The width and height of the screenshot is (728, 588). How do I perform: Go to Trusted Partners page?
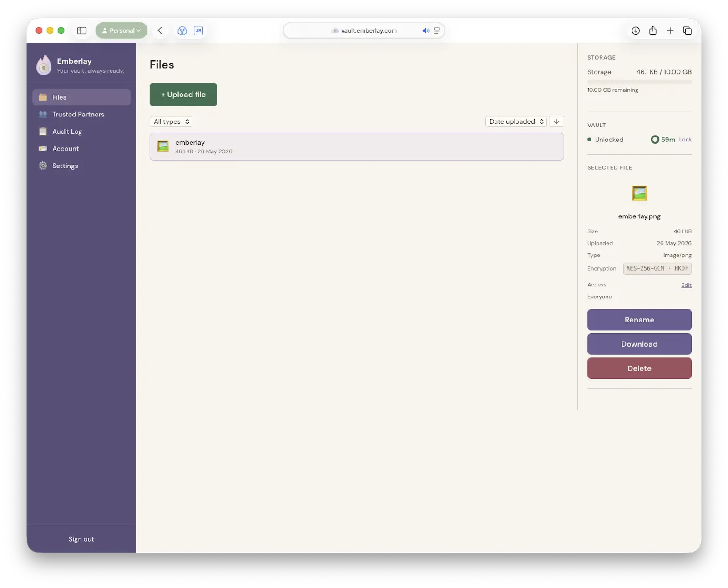tap(81, 114)
